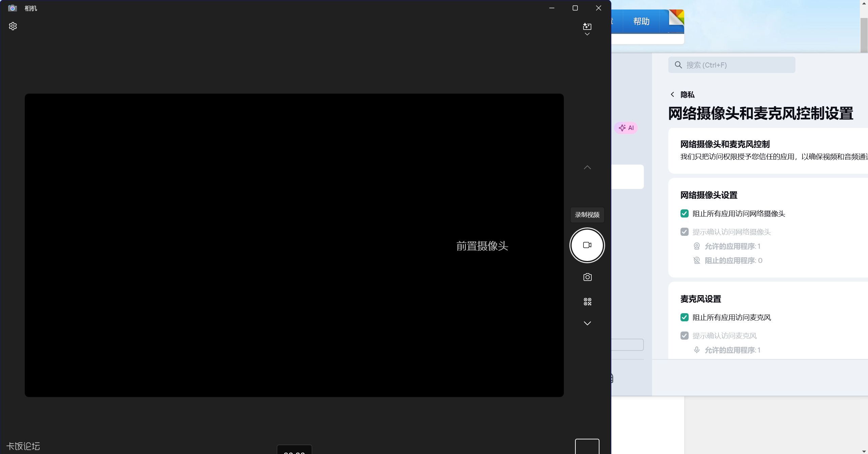Image resolution: width=868 pixels, height=454 pixels.
Task: Switch to QR code scan mode
Action: tap(587, 302)
